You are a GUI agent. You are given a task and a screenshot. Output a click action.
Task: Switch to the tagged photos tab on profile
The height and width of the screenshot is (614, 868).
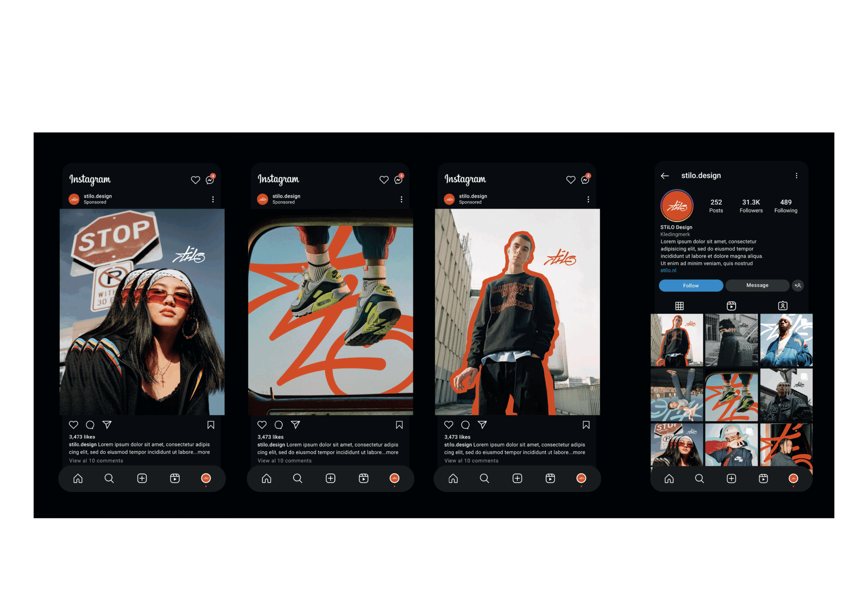(783, 306)
